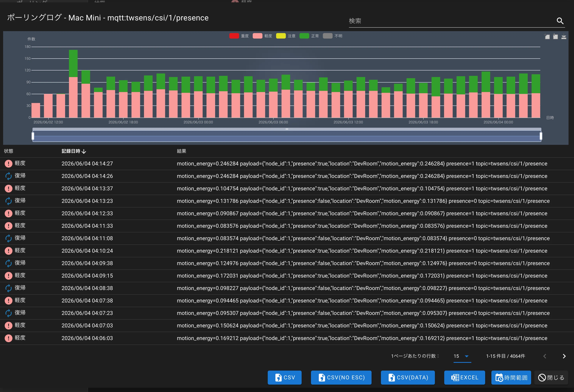This screenshot has width=574, height=392.
Task: Click the alert icon in the 04:13:37 row
Action: [x=8, y=188]
